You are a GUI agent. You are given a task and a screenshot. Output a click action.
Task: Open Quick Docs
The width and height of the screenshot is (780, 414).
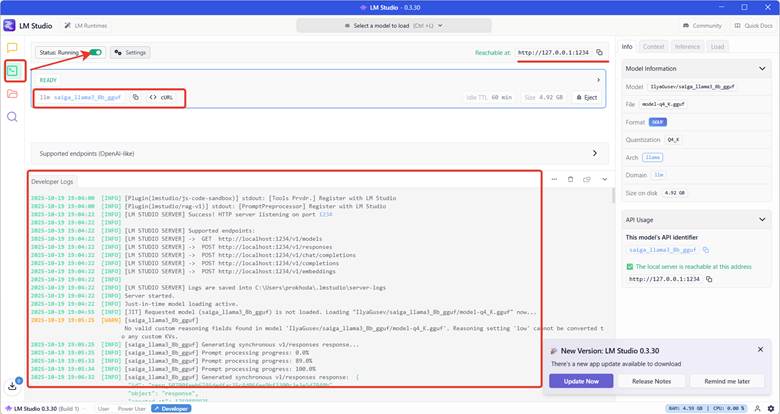click(x=754, y=25)
